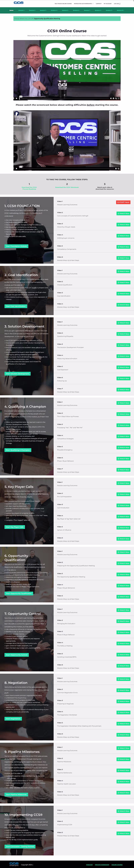
Task: Open Opportunity Qualification Meeting pickup link
Action: [47, 18]
